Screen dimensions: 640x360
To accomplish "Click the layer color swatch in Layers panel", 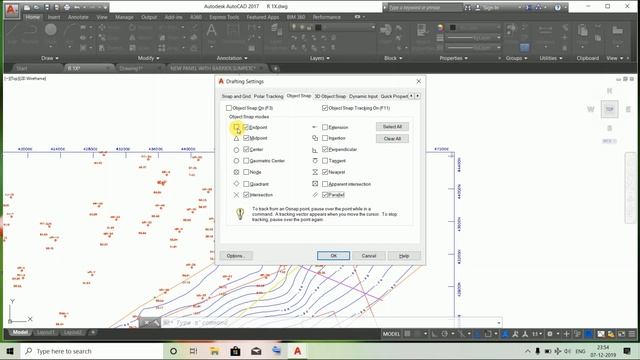I will click(318, 27).
